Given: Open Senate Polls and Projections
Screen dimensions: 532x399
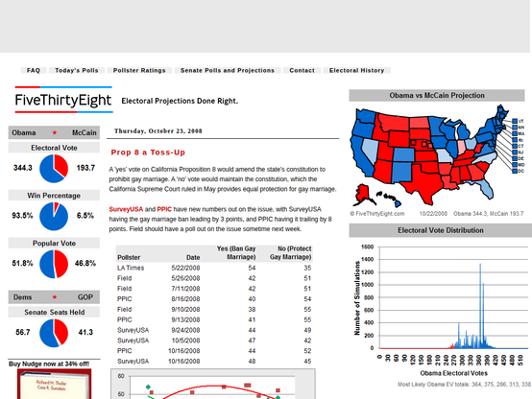Looking at the screenshot, I should [x=228, y=70].
